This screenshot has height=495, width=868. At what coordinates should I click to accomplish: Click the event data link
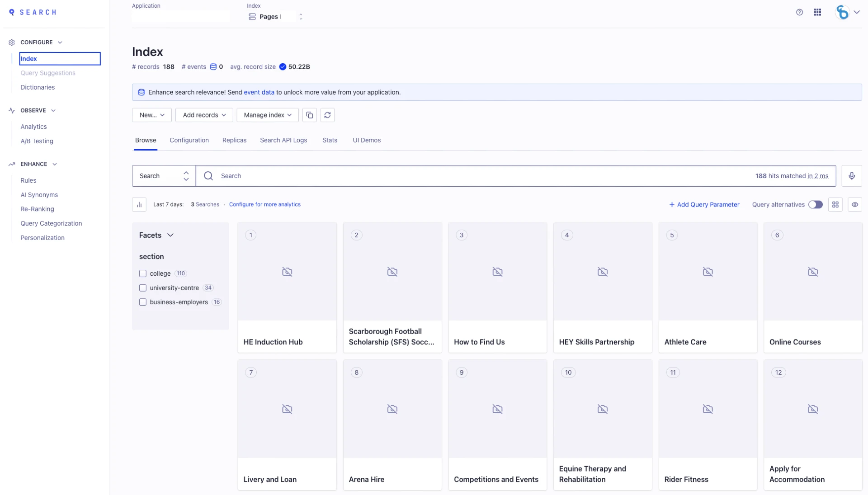pyautogui.click(x=259, y=92)
